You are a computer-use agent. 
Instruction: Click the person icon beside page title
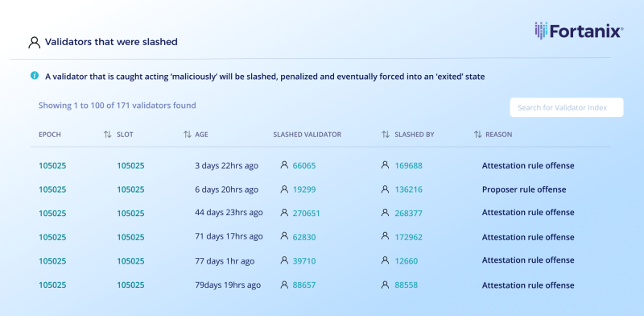(34, 42)
